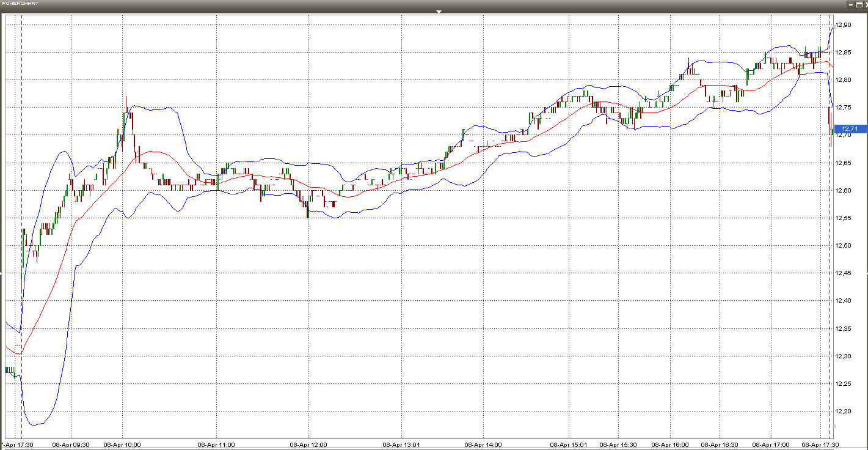
Task: Click the 12,55 price axis label
Action: (844, 218)
